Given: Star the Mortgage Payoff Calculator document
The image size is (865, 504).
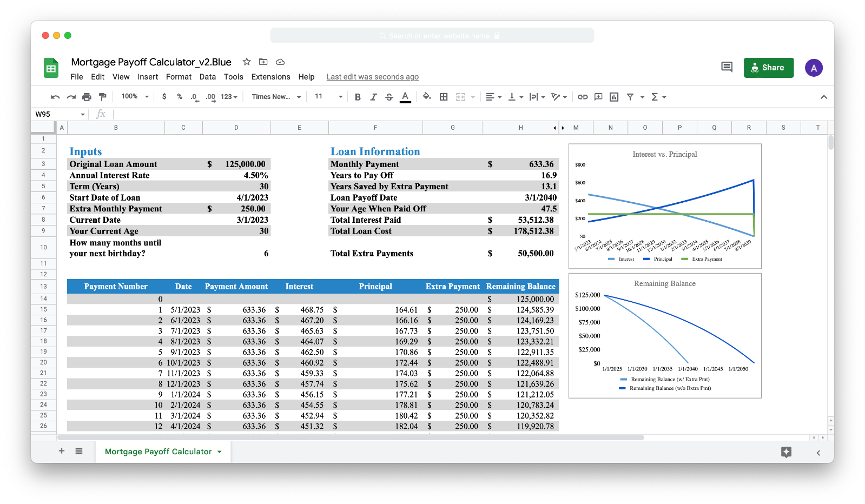Looking at the screenshot, I should [247, 62].
